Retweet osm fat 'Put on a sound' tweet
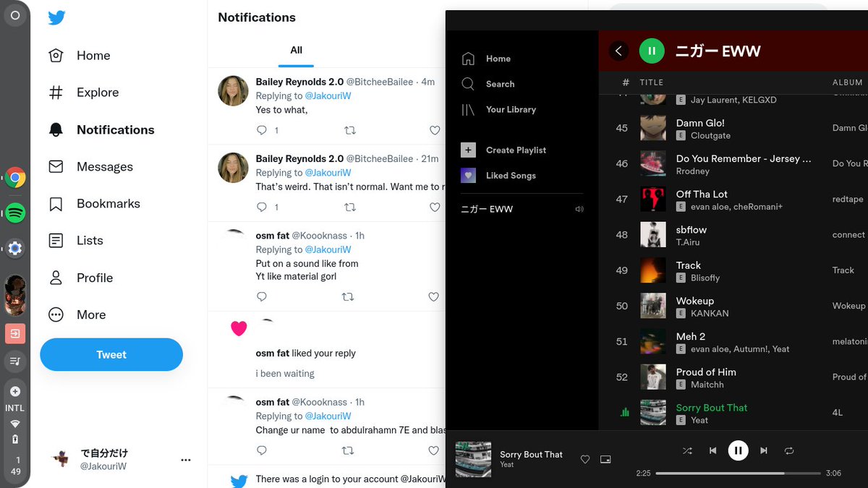The height and width of the screenshot is (488, 868). click(x=348, y=296)
